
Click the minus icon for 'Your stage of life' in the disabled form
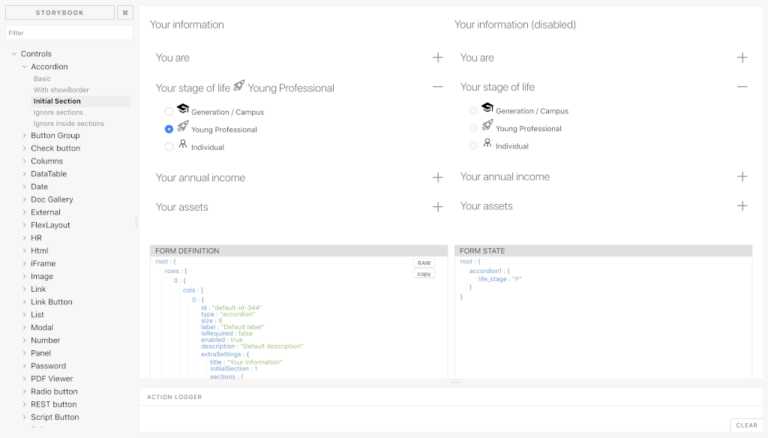pyautogui.click(x=742, y=87)
